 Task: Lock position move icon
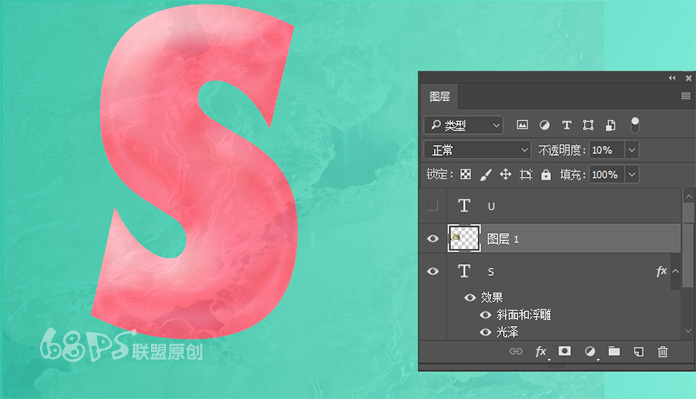point(506,174)
